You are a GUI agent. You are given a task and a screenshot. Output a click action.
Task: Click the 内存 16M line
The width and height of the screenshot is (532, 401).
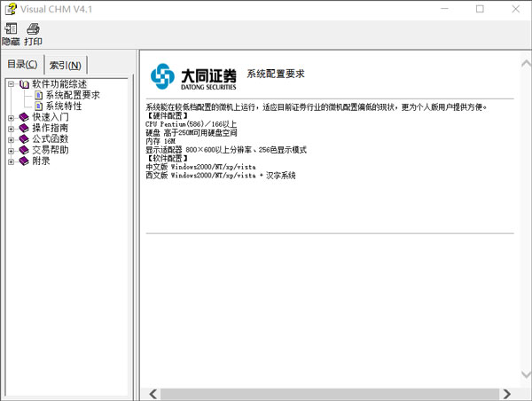(x=160, y=141)
